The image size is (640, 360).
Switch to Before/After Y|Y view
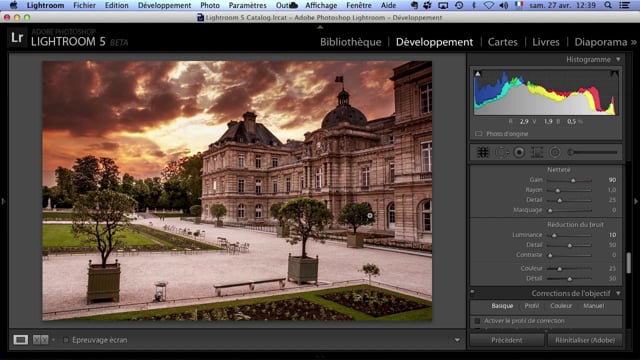point(40,340)
